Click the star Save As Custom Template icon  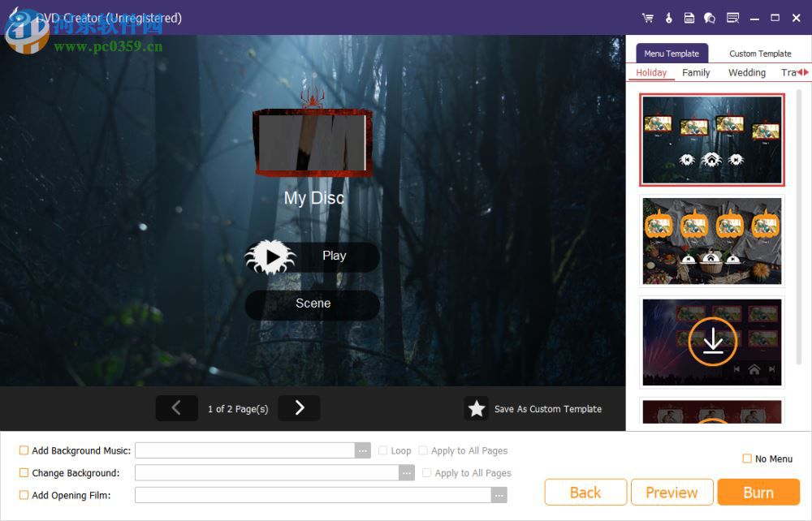coord(476,409)
